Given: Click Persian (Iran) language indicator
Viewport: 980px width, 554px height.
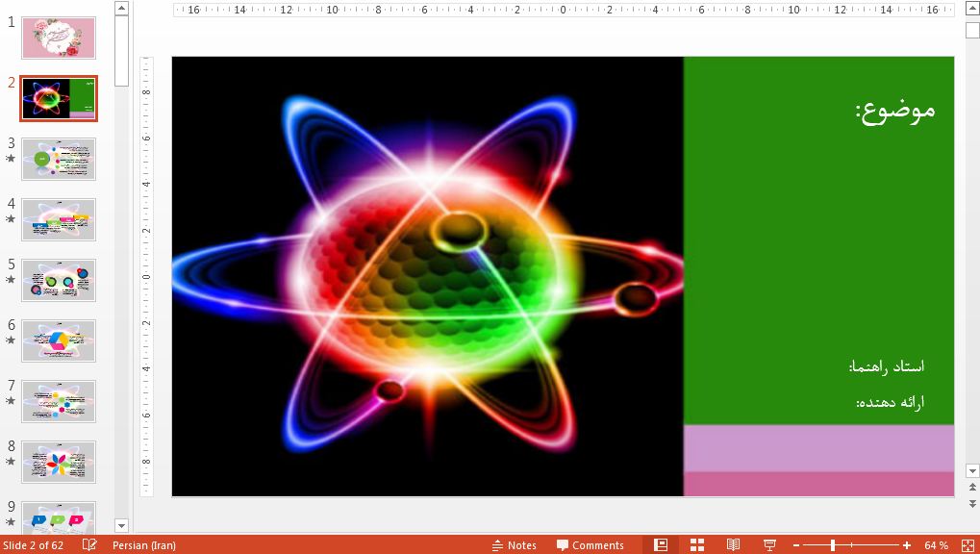Looking at the screenshot, I should tap(143, 545).
